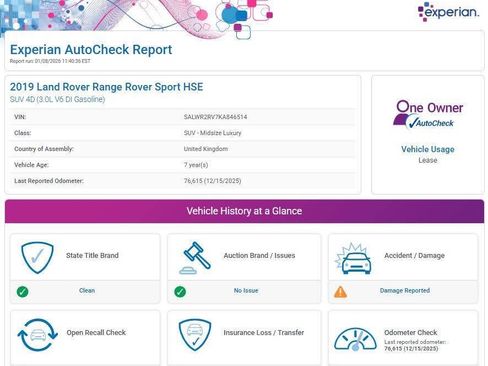Image resolution: width=488 pixels, height=366 pixels.
Task: Select the SUV 4D engine description
Action: [57, 99]
